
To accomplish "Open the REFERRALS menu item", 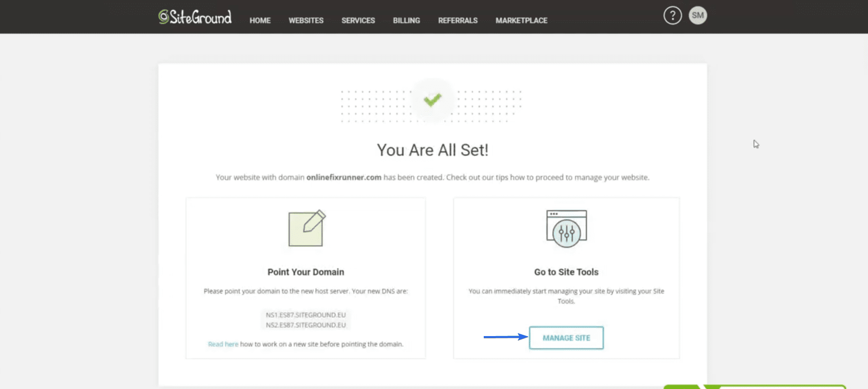I will click(x=458, y=20).
